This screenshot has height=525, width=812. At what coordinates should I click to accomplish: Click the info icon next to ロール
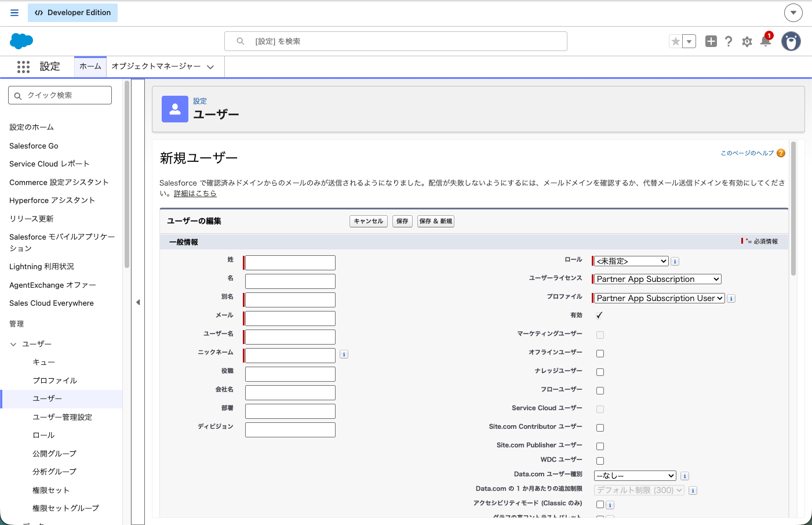675,261
